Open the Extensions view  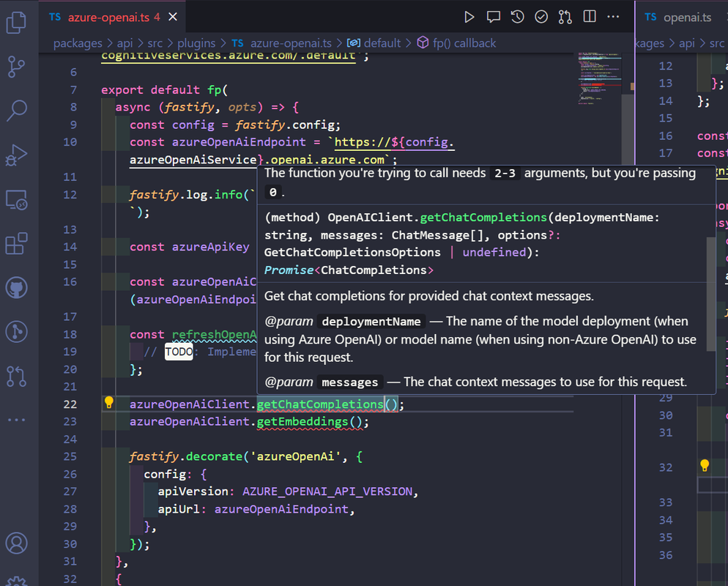click(x=16, y=243)
